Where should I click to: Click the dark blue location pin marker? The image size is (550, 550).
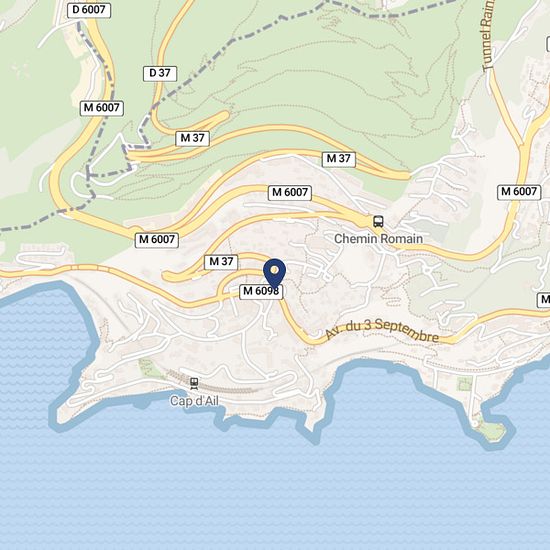click(x=275, y=274)
